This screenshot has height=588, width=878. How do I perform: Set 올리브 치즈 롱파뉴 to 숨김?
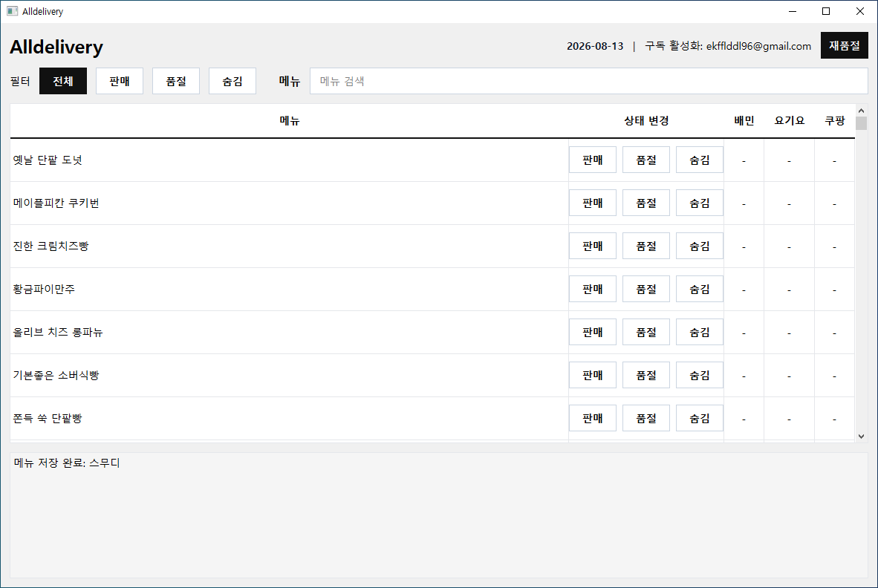coord(700,333)
